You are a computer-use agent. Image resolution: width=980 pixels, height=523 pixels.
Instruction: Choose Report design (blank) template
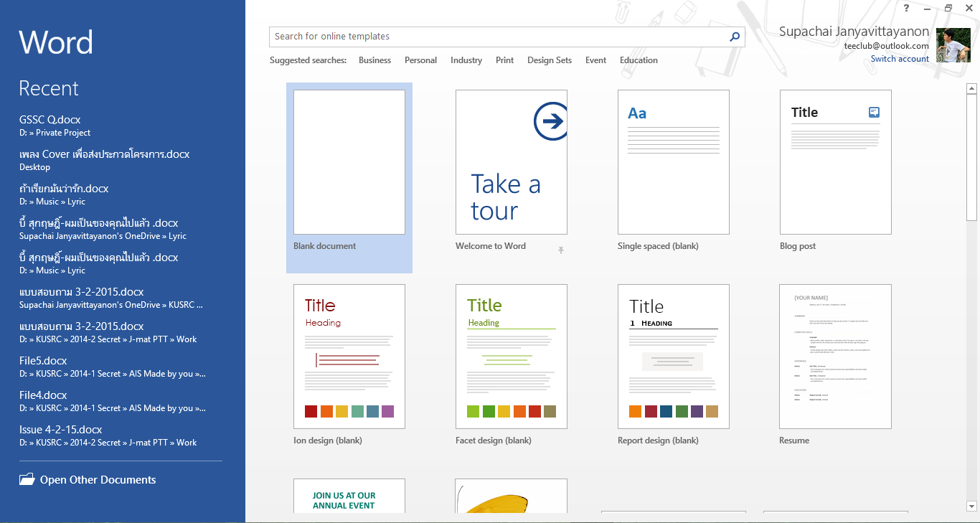click(x=674, y=357)
